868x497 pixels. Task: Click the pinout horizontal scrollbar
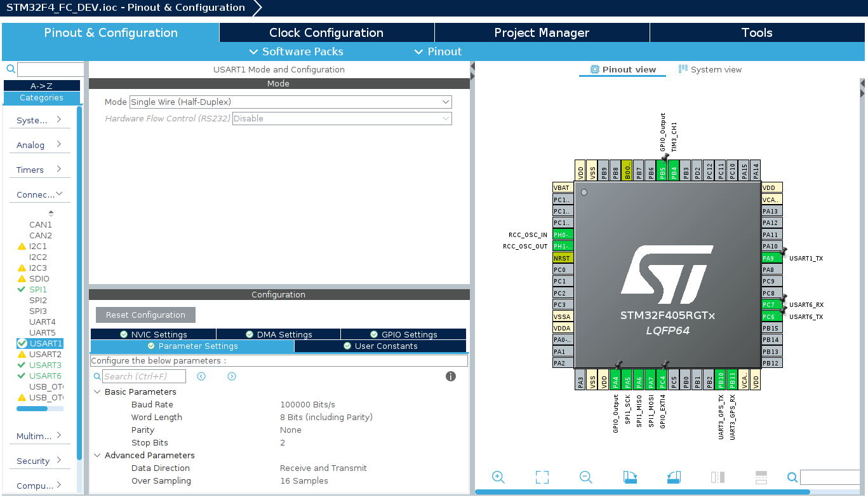pyautogui.click(x=643, y=492)
